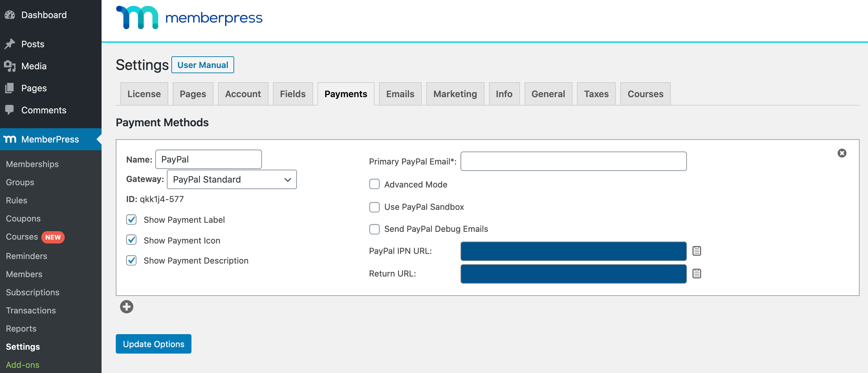This screenshot has height=373, width=868.
Task: Copy the Return URL clipboard icon
Action: [697, 274]
